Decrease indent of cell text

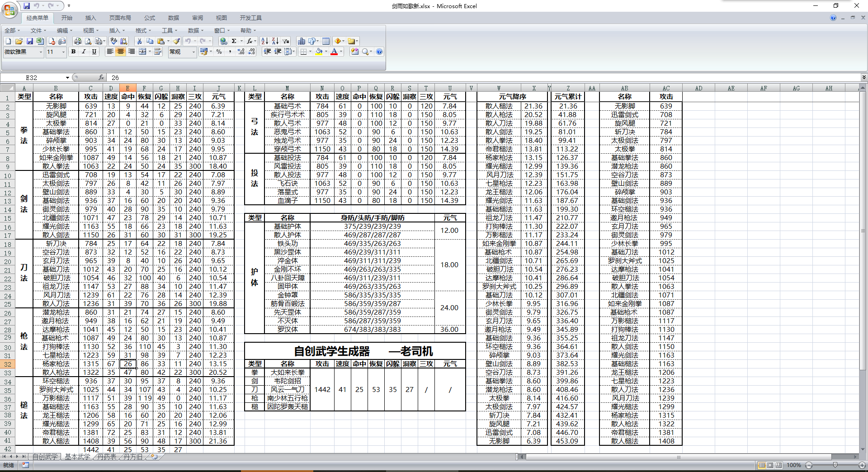[278, 52]
